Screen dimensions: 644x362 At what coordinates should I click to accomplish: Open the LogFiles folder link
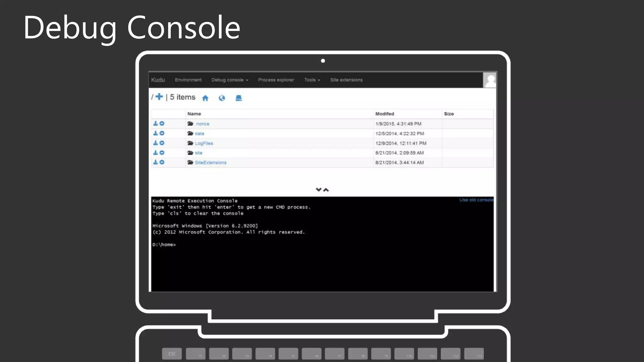tap(204, 143)
